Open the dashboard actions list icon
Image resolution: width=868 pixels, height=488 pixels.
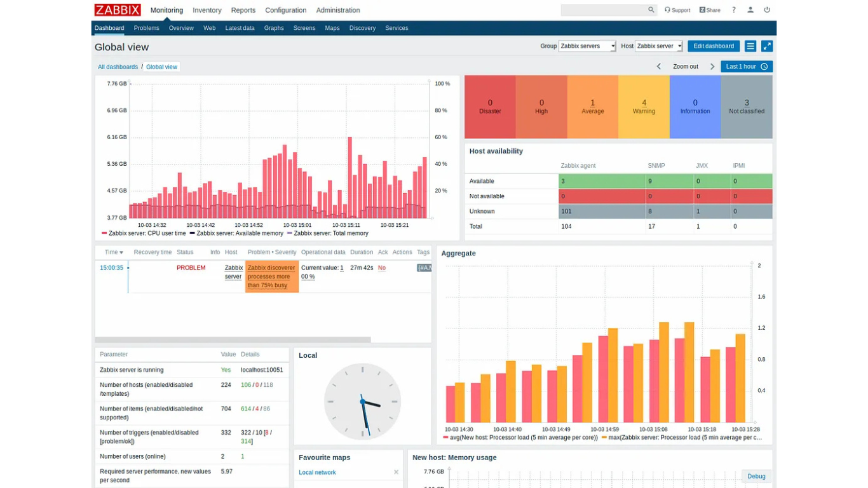click(x=750, y=46)
